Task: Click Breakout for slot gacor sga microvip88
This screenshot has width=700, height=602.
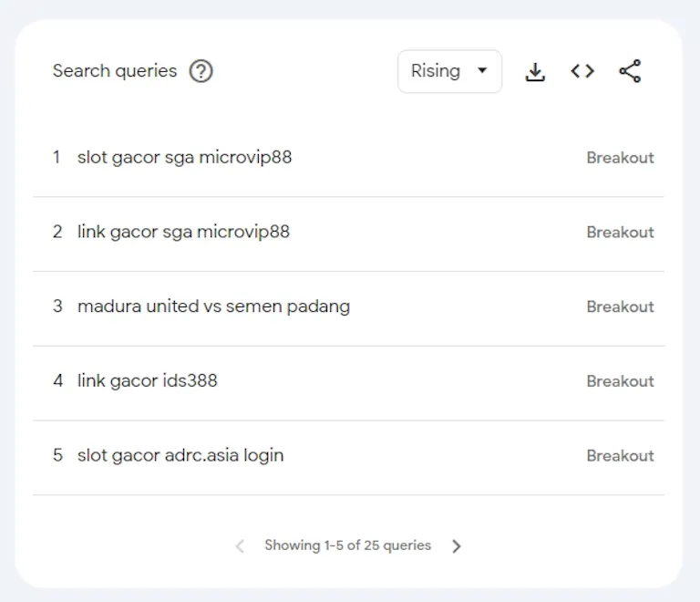Action: point(620,158)
